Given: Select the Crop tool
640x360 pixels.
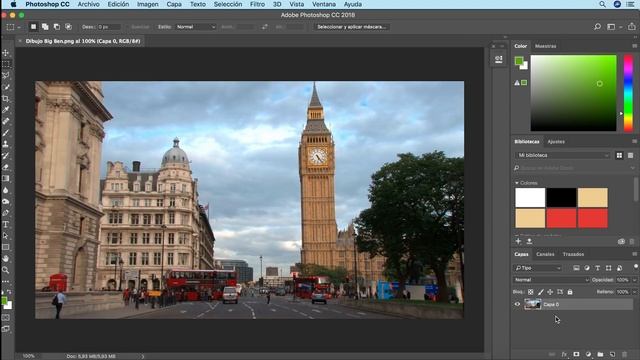Looking at the screenshot, I should (x=6, y=98).
